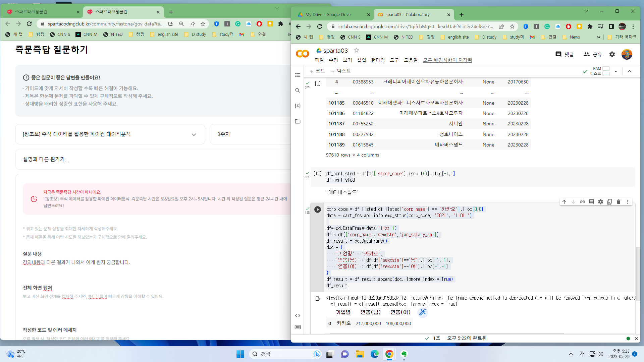644x362 pixels.
Task: Open Colab command palette icon
Action: pos(298,327)
